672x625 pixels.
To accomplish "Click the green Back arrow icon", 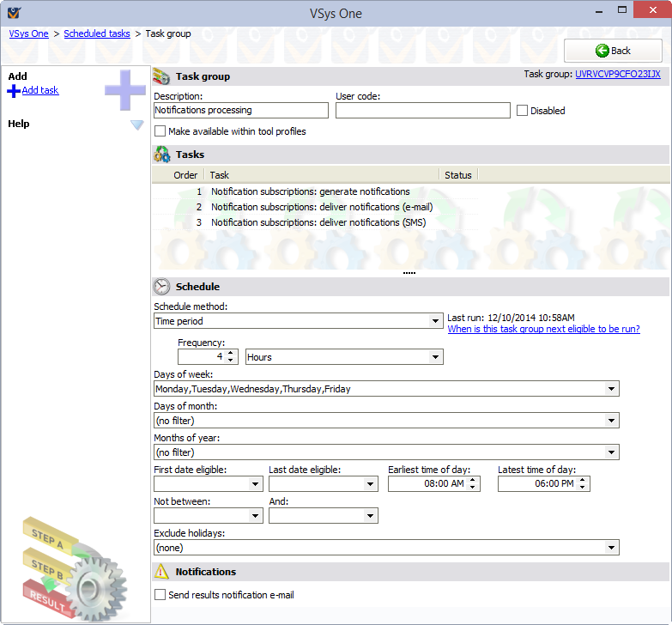I will 602,51.
